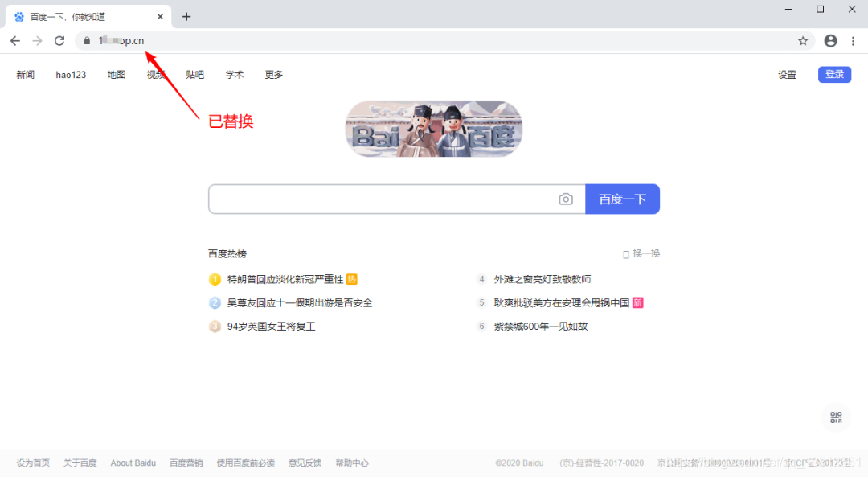Image resolution: width=868 pixels, height=477 pixels.
Task: Open the 意见反馈 feedback link
Action: click(x=304, y=463)
